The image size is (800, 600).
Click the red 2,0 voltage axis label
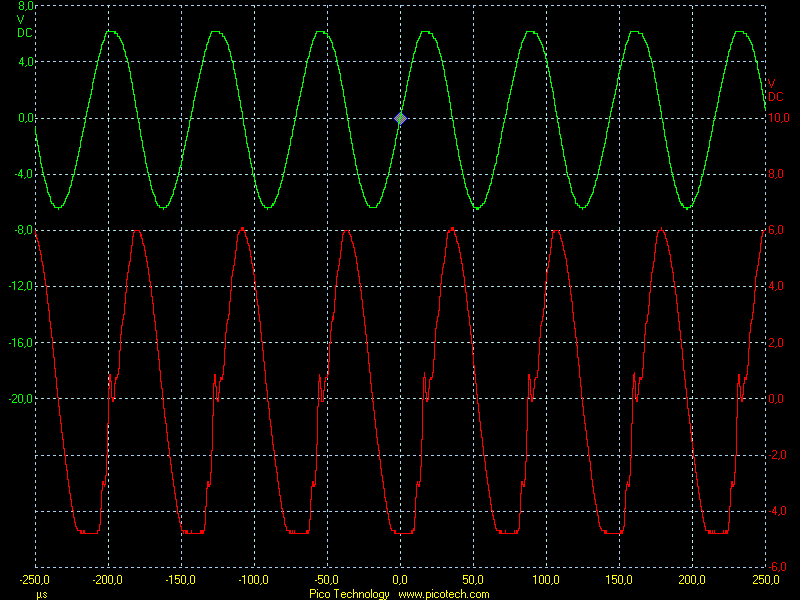pyautogui.click(x=776, y=343)
